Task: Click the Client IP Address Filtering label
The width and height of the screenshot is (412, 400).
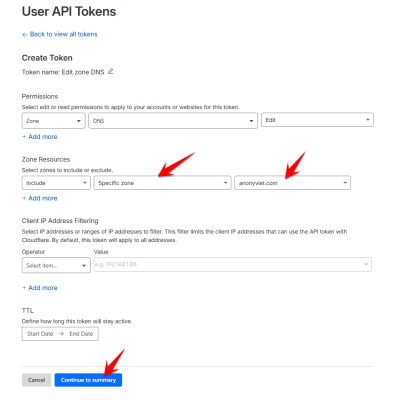Action: click(60, 221)
